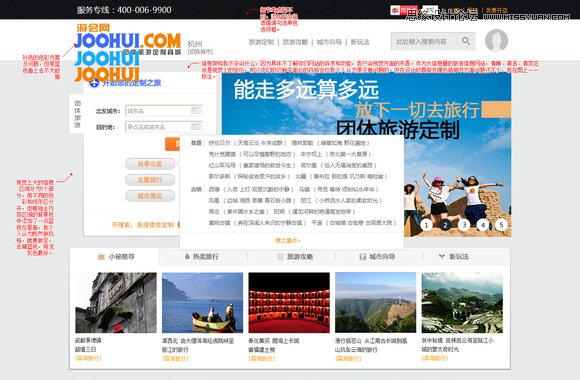
Task: Click the magnifier search icon
Action: tap(466, 41)
